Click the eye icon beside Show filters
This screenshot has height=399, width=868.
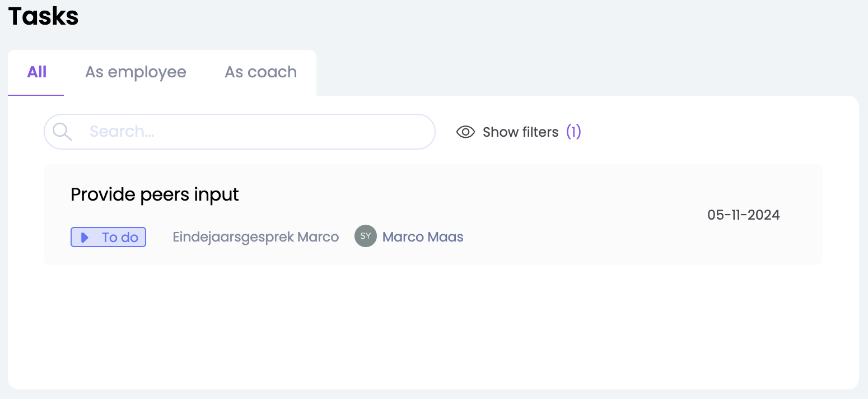pyautogui.click(x=465, y=132)
